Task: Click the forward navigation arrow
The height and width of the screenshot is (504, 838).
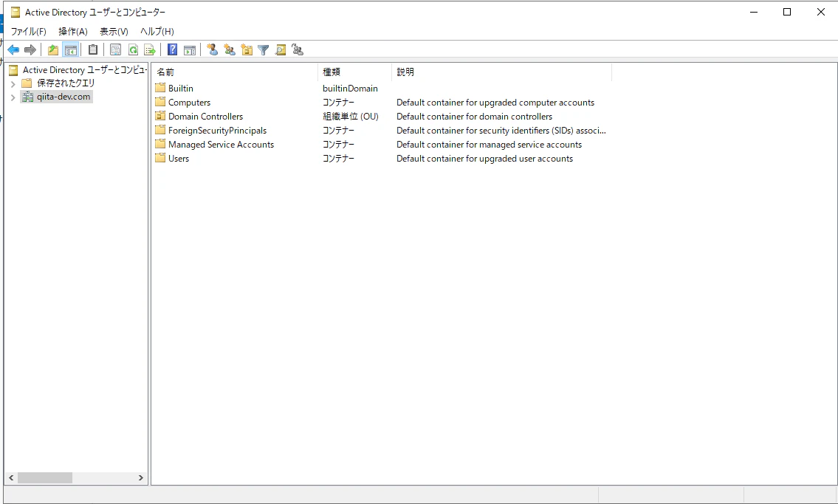Action: (30, 50)
